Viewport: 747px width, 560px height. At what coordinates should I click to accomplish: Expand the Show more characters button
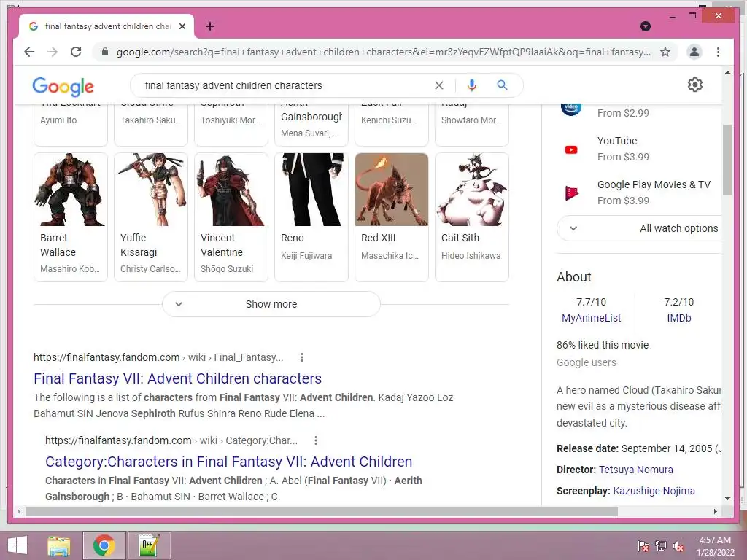click(271, 304)
